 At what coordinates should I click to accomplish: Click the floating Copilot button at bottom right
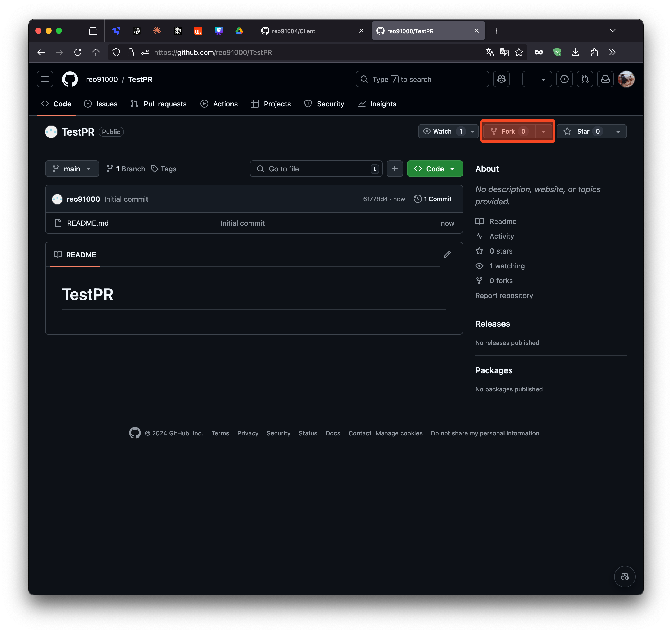(624, 577)
